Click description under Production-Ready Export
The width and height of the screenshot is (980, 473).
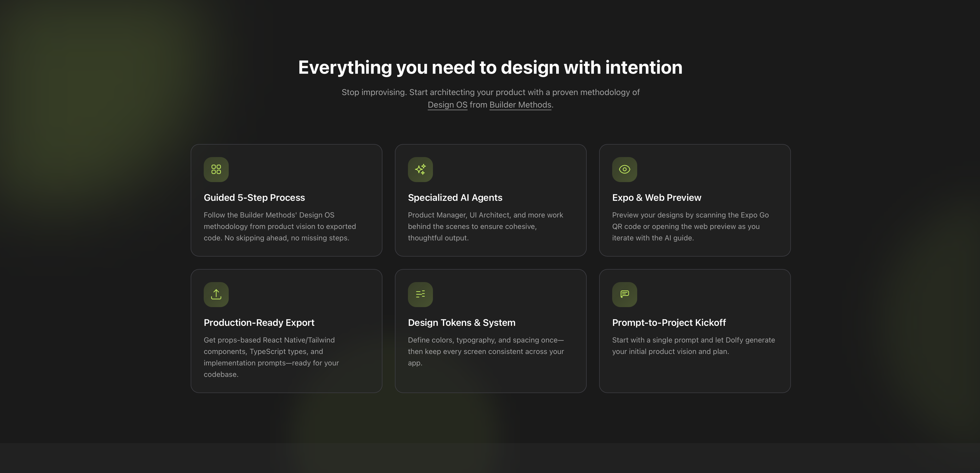(271, 357)
